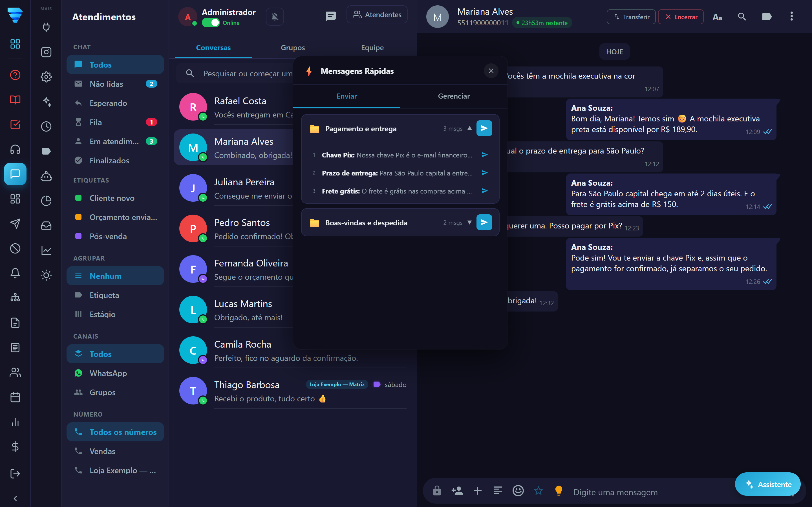Switch to the Gerenciar tab

point(454,96)
